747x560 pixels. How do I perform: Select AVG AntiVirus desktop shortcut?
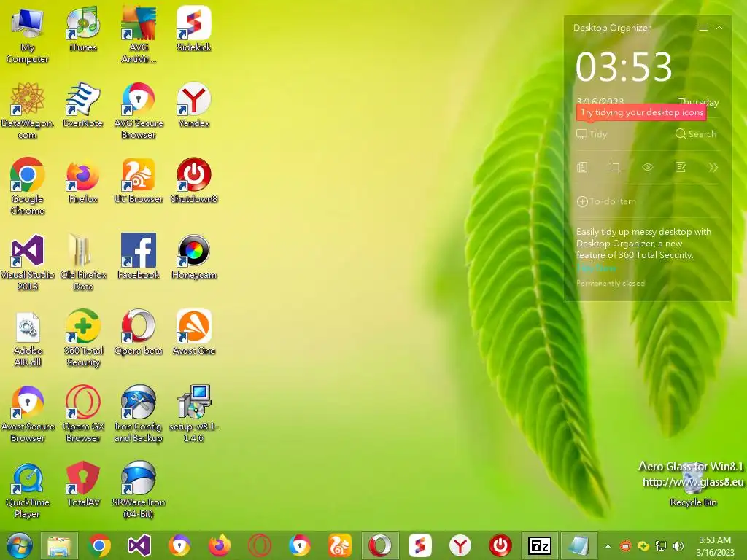point(139,34)
